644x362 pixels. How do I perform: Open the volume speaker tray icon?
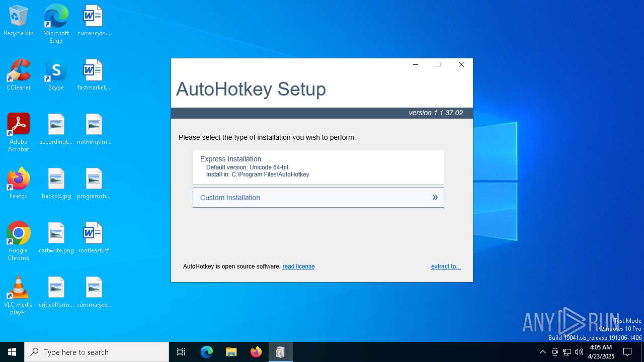coord(579,352)
